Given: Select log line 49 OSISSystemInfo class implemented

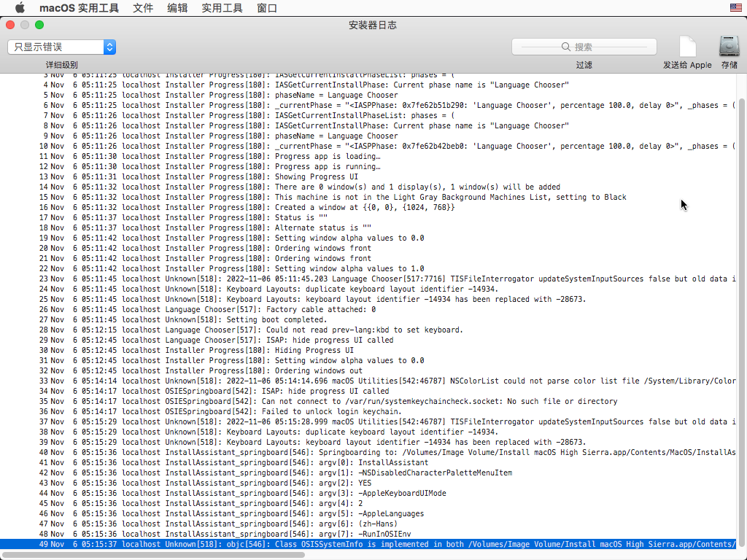Looking at the screenshot, I should pos(368,544).
